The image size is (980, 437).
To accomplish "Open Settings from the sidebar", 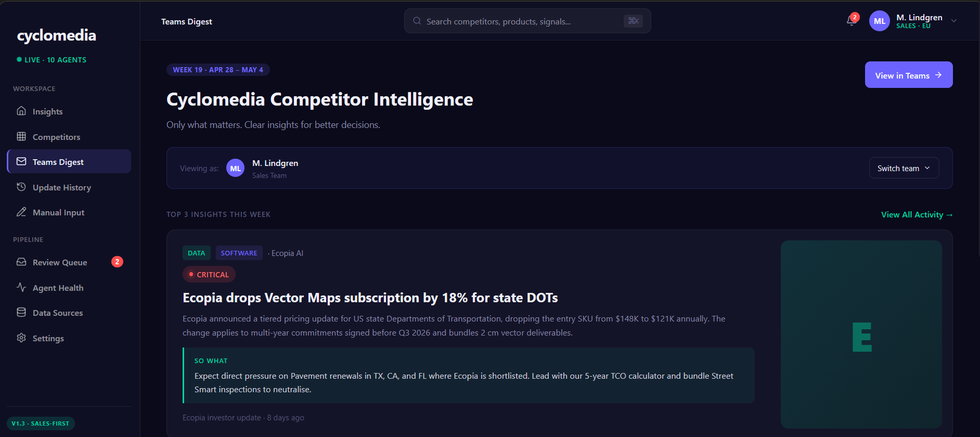I will click(69, 338).
